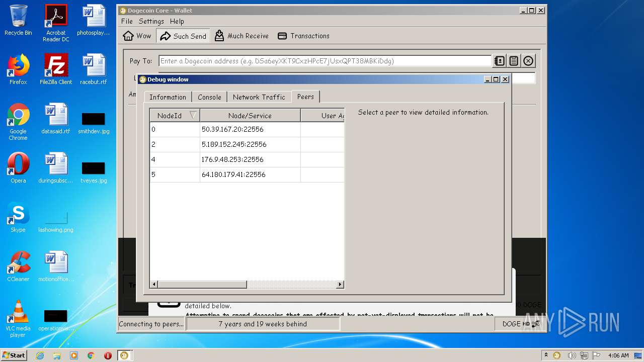Click the Dogecoin Core taskbar button
644x362 pixels.
click(x=124, y=355)
